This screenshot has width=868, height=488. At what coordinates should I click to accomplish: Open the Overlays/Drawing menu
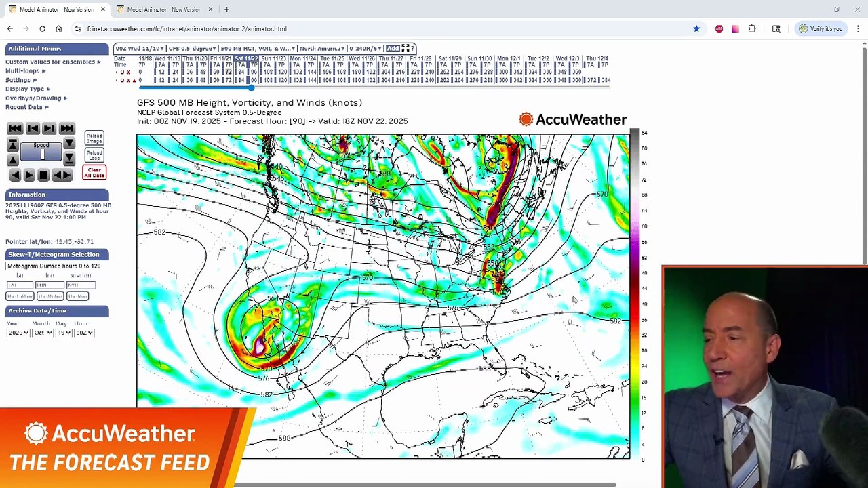[x=36, y=98]
